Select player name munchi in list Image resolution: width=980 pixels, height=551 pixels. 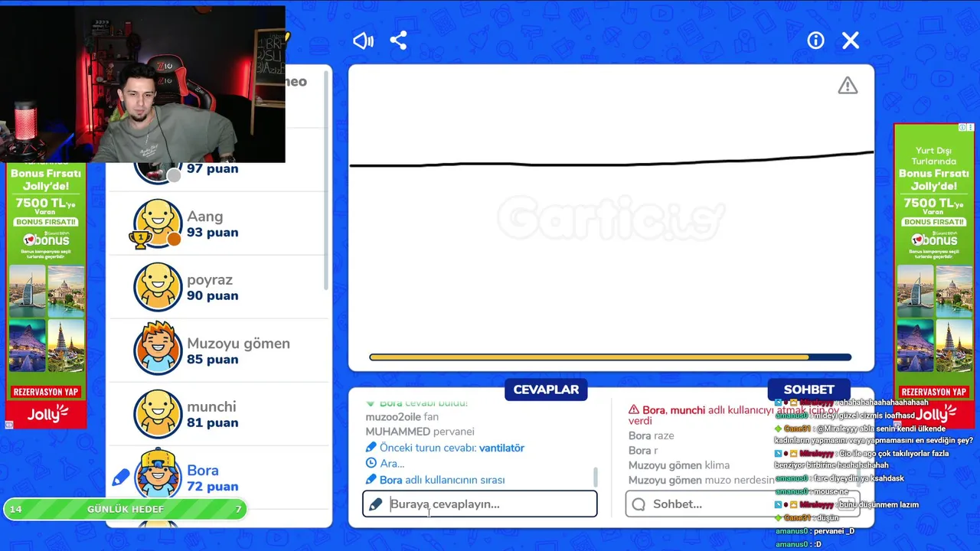(x=211, y=407)
